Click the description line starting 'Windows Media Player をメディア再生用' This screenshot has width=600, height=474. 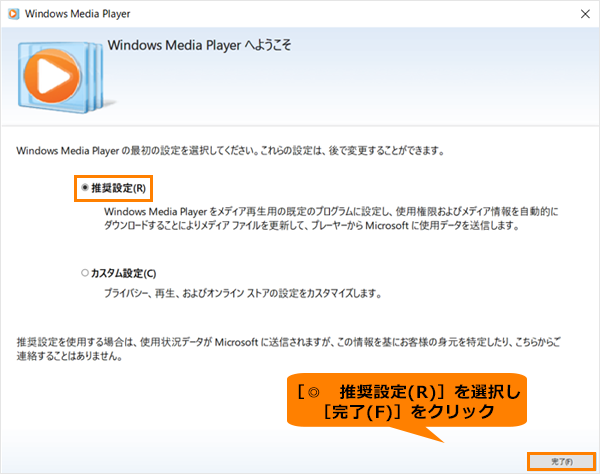click(x=331, y=212)
